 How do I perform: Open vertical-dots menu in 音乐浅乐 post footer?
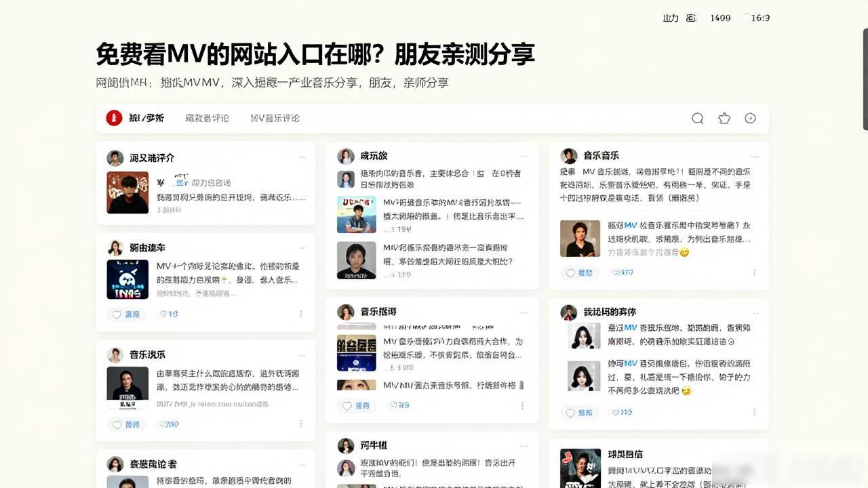[300, 424]
